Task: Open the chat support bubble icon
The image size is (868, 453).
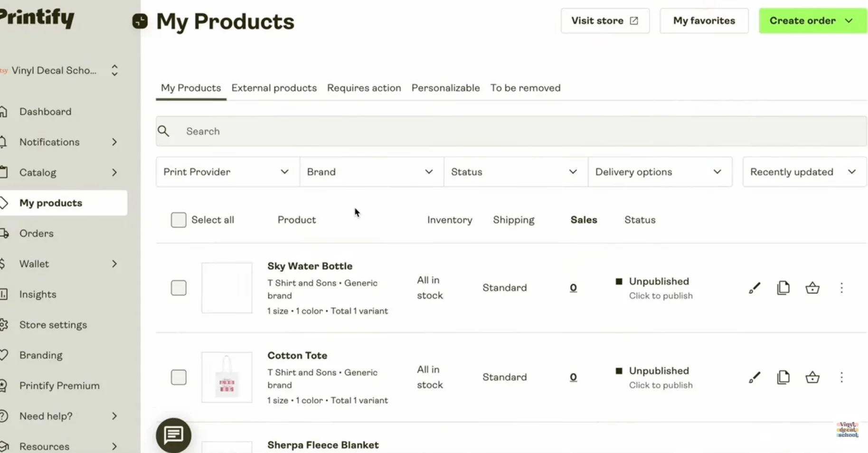Action: (173, 434)
